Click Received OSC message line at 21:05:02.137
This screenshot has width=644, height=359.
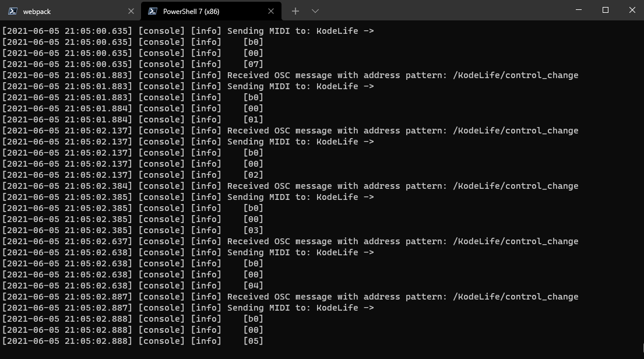click(290, 131)
